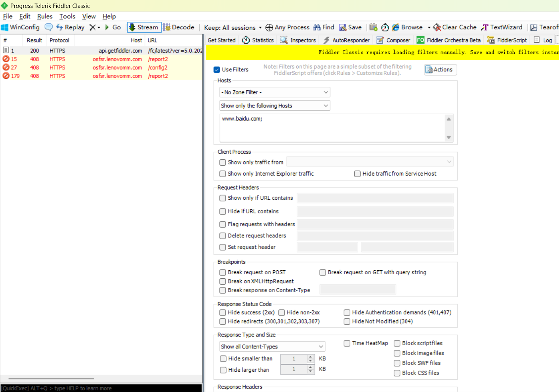
Task: Open Fiddler Orchestra Beta tab
Action: pos(448,40)
